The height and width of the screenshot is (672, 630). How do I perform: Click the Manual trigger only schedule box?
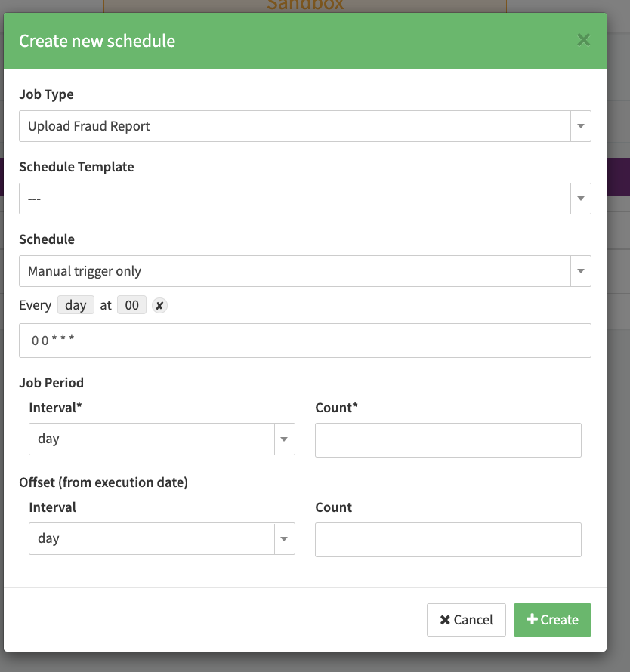[295, 271]
